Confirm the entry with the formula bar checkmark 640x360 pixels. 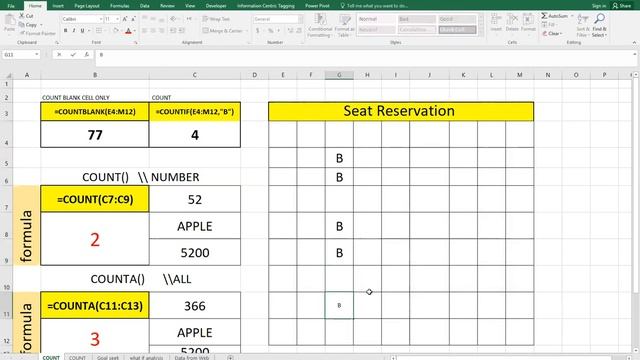pos(73,54)
